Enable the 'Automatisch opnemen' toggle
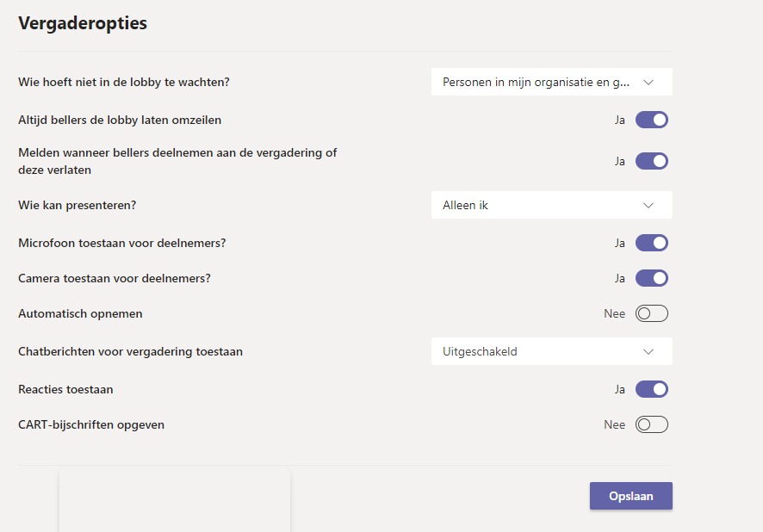Image resolution: width=763 pixels, height=532 pixels. (651, 313)
